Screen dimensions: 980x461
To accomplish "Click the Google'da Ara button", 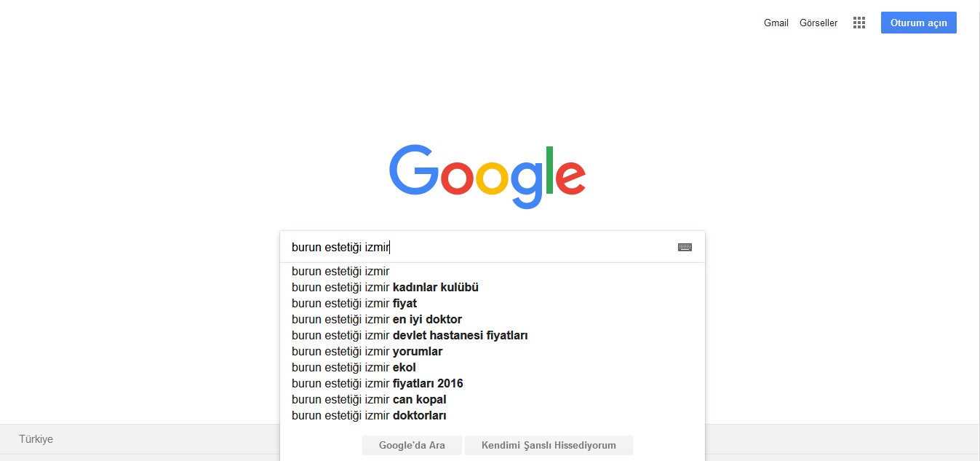I will pyautogui.click(x=412, y=445).
